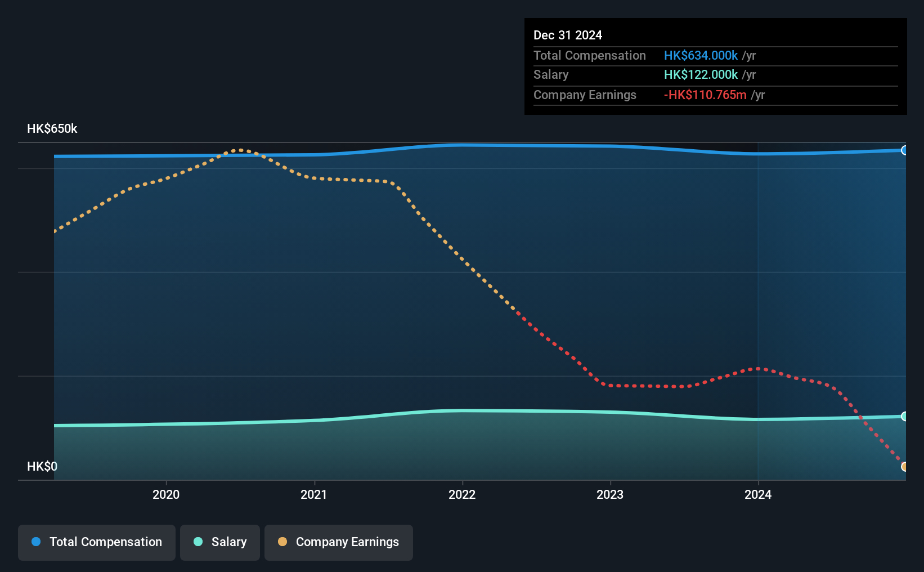Click the HK$634.000k total compensation value

click(x=701, y=56)
